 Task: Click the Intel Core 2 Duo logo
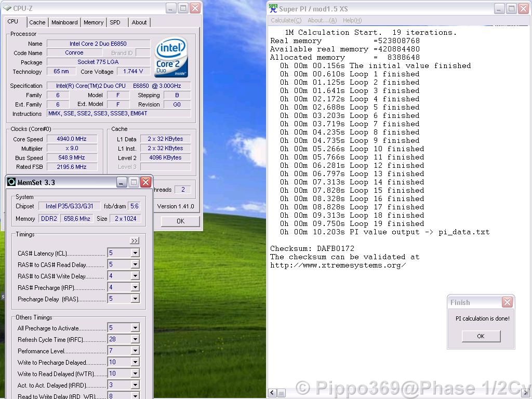pos(171,57)
